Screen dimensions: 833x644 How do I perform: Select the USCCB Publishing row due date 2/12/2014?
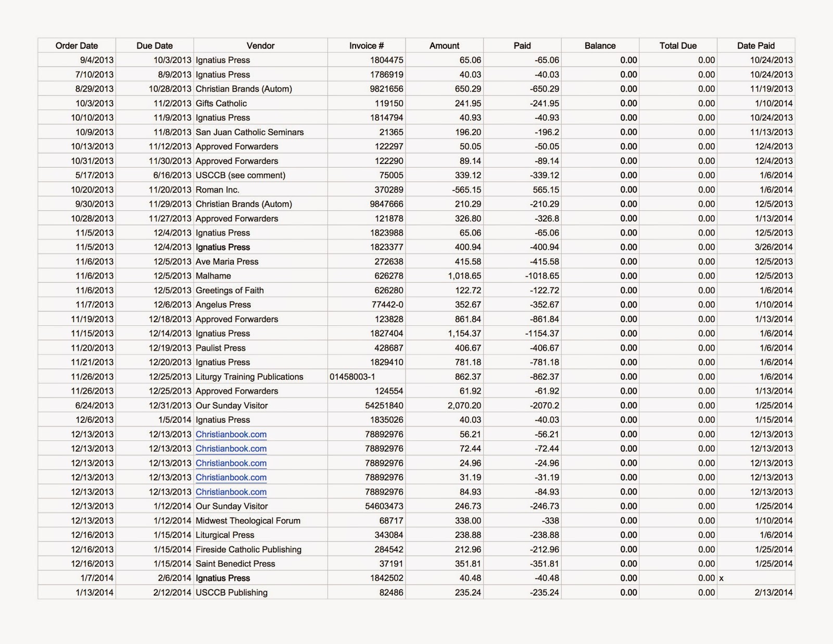coord(155,592)
